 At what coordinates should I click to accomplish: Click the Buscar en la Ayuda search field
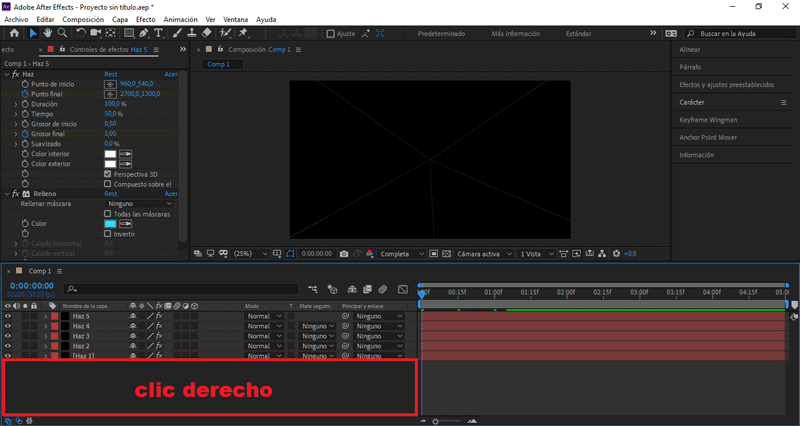[740, 33]
